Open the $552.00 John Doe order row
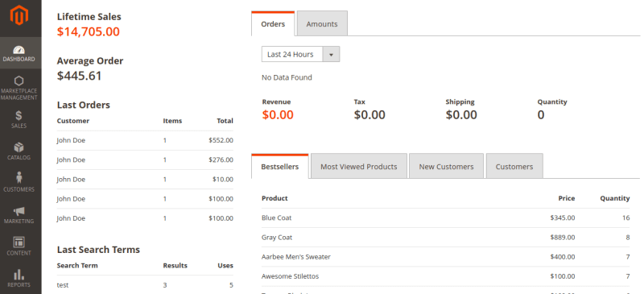 coord(145,140)
